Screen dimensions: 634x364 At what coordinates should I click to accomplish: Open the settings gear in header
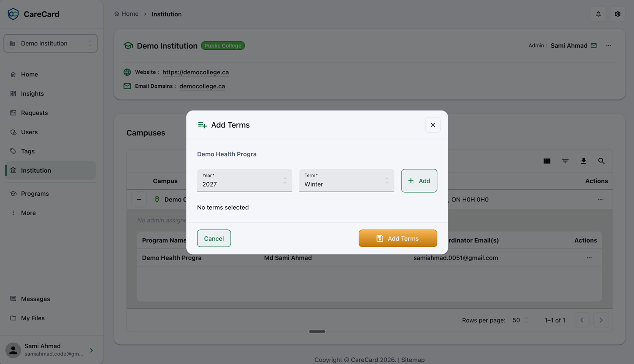coord(617,14)
